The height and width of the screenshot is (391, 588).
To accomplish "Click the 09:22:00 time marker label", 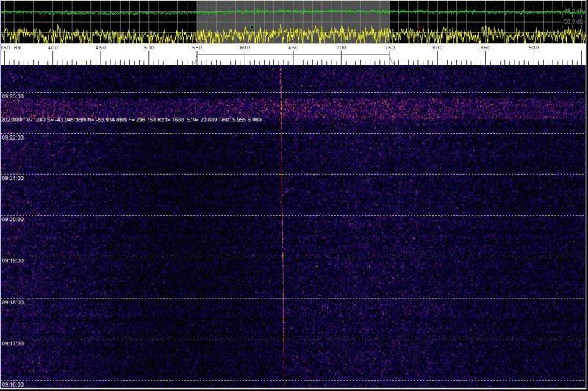I will (13, 137).
